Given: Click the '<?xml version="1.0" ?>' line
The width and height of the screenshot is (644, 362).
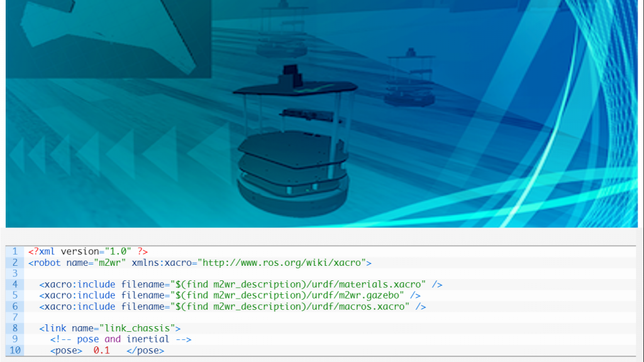Looking at the screenshot, I should (88, 251).
